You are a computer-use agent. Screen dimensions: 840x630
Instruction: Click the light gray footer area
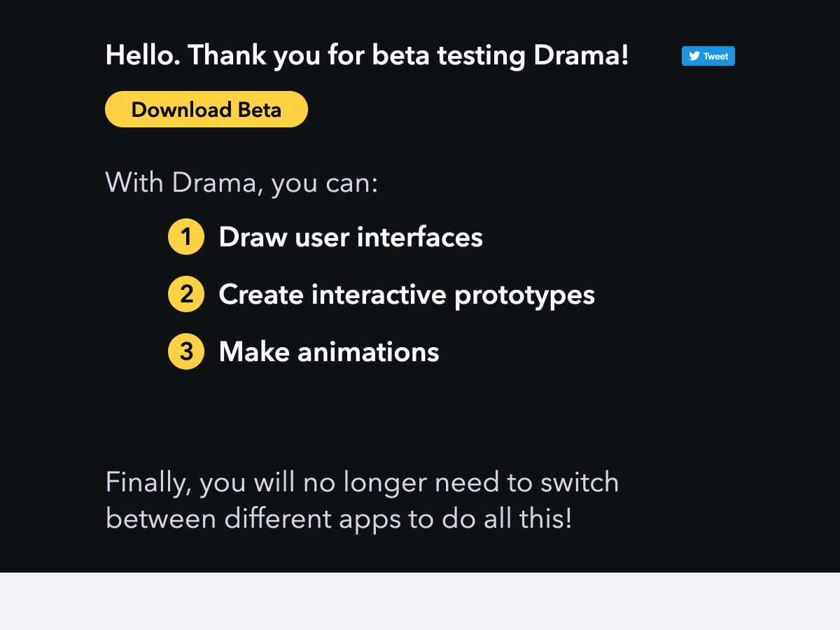420,601
